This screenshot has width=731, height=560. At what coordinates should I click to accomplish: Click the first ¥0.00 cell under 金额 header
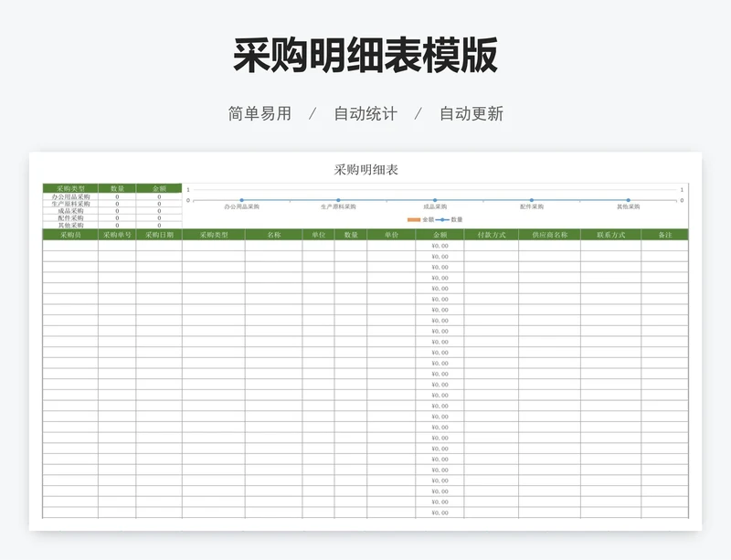(x=440, y=246)
